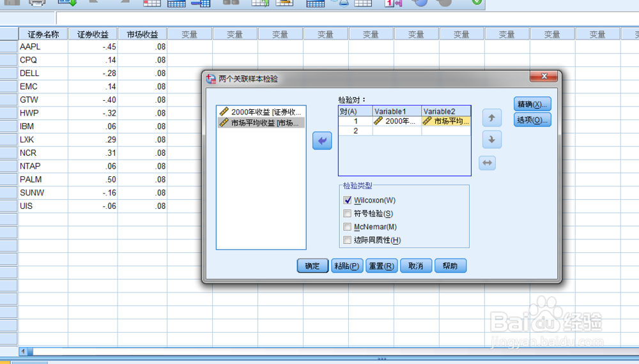639x364 pixels.
Task: Click dialog title bar SPSS icon
Action: tap(211, 79)
